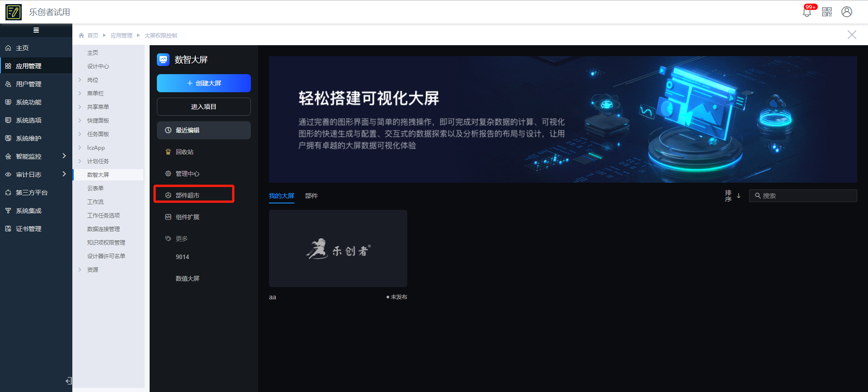Image resolution: width=868 pixels, height=392 pixels.
Task: Click the sort direction arrow icon
Action: [739, 196]
